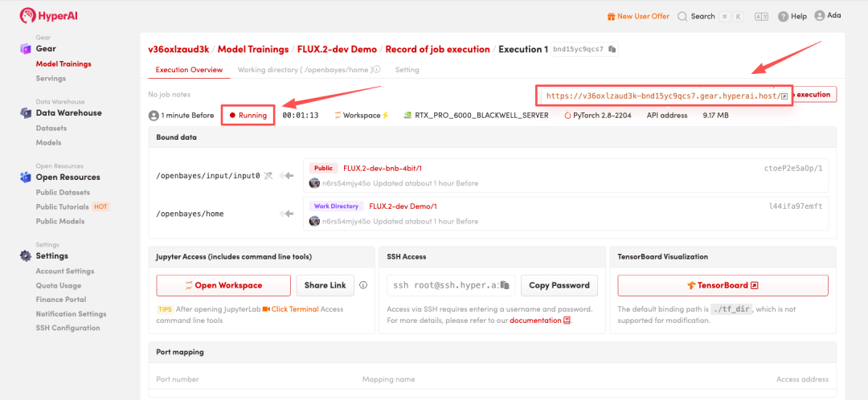Click the API address label
Viewport: 868px width, 400px height.
pos(667,116)
